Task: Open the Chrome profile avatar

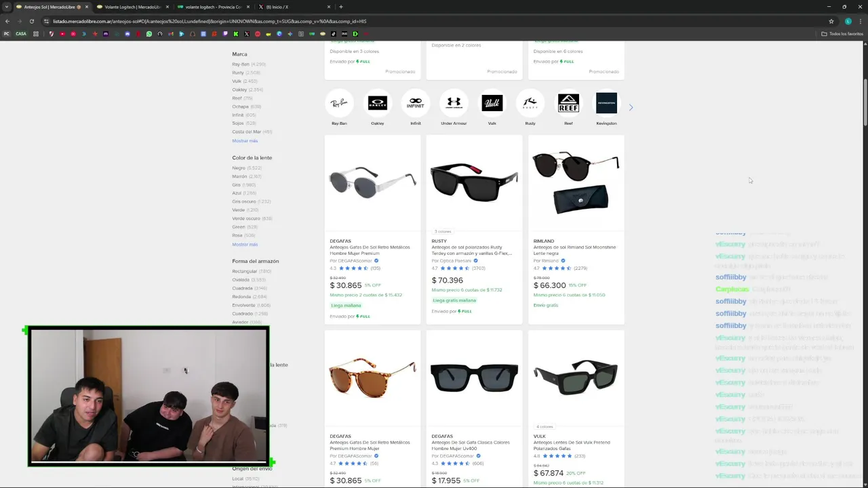Action: pyautogui.click(x=848, y=21)
